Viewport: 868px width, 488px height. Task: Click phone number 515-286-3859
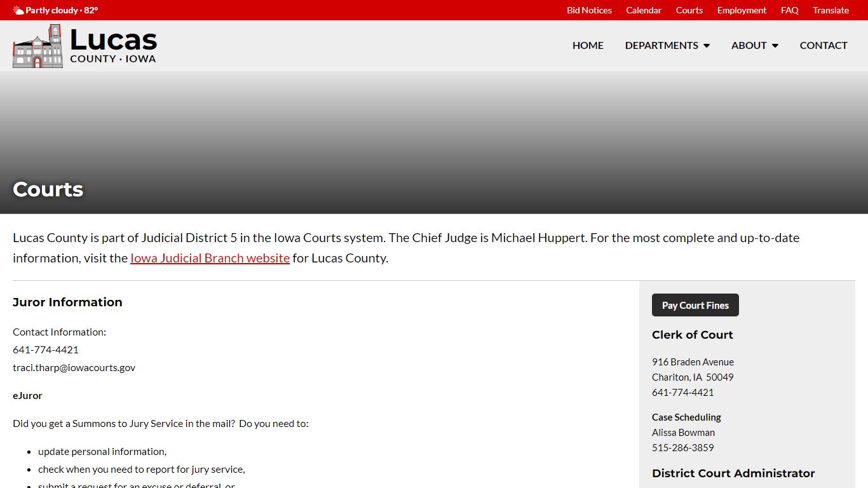[682, 447]
